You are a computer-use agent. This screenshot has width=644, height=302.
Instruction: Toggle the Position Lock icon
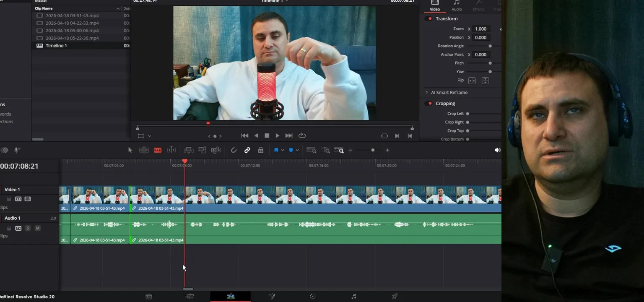(x=261, y=150)
